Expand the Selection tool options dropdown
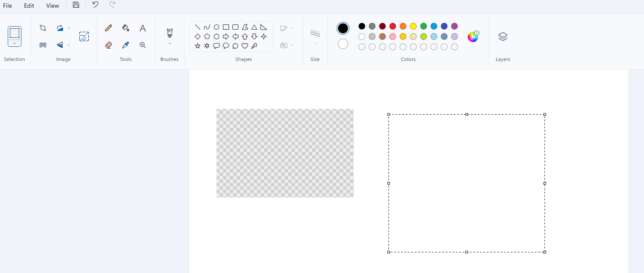 coord(14,43)
